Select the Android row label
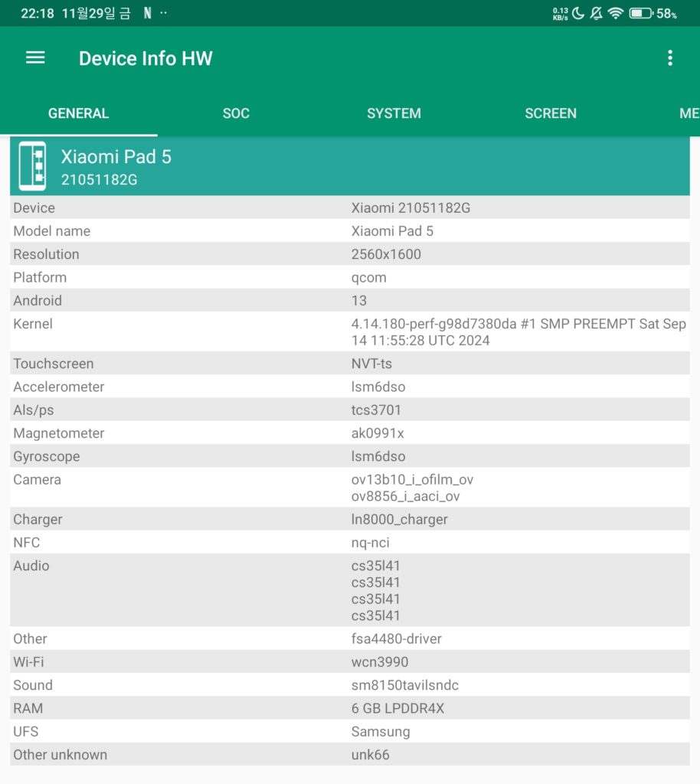Viewport: 700px width, 784px height. 38,300
